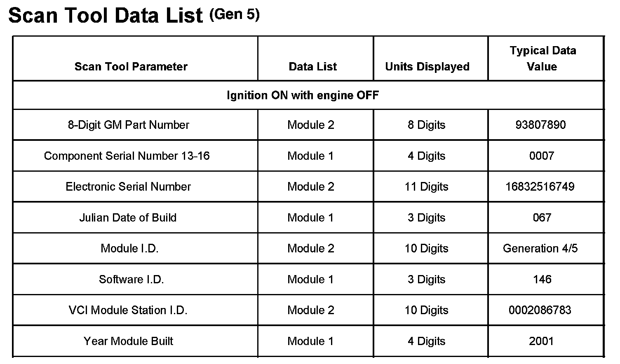The width and height of the screenshot is (620, 364).
Task: Select the Module I.D. parameter cell
Action: click(129, 248)
